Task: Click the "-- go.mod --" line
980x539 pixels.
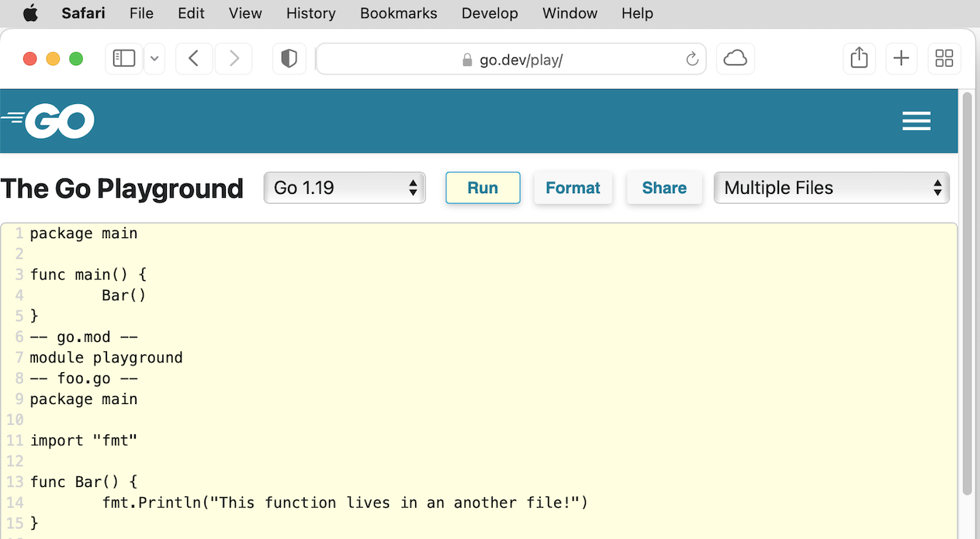Action: point(84,337)
